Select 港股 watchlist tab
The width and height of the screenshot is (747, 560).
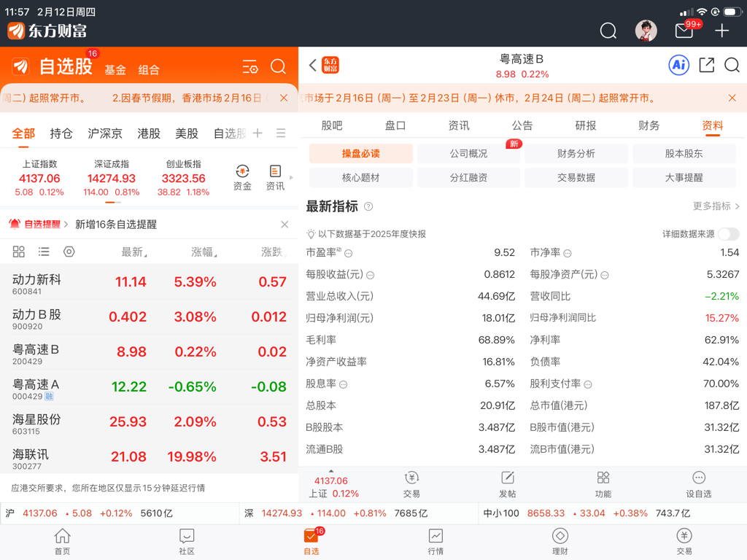click(x=149, y=133)
